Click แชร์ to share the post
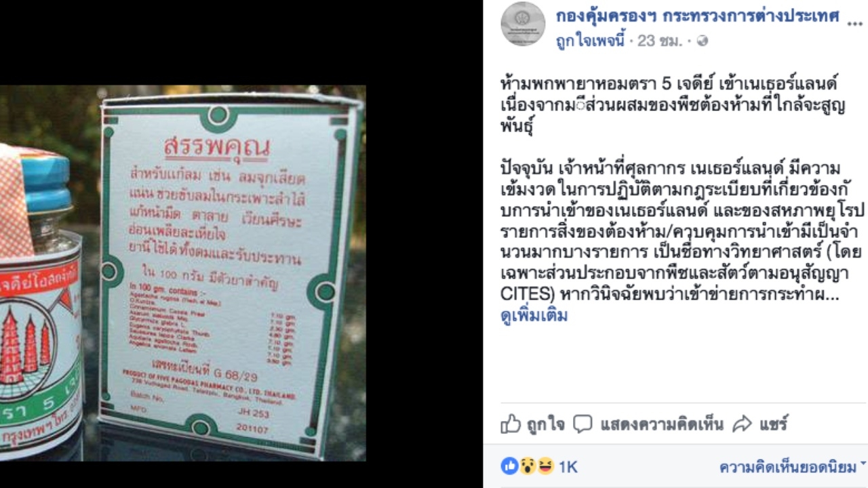 click(773, 425)
